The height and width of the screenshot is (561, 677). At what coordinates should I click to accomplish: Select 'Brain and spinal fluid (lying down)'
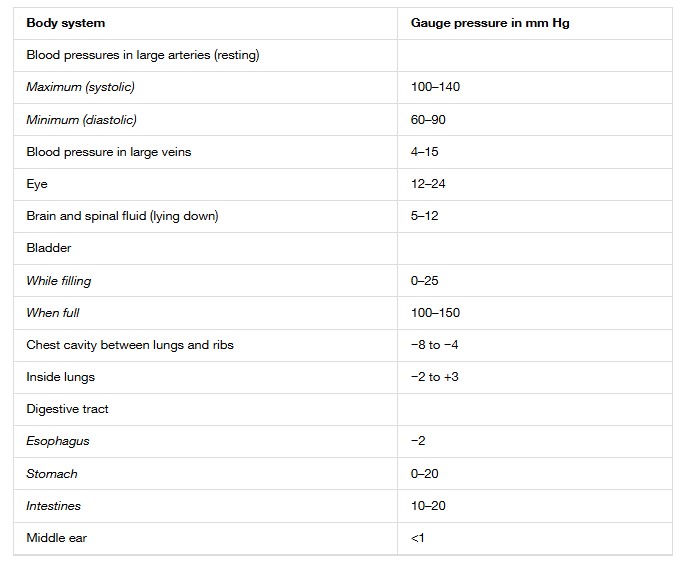tap(122, 216)
